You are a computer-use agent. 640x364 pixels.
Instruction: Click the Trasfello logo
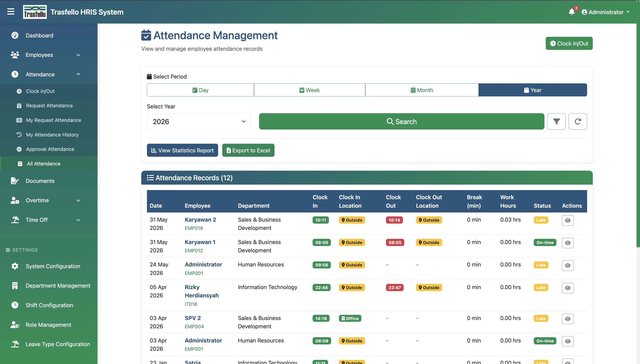pos(35,12)
